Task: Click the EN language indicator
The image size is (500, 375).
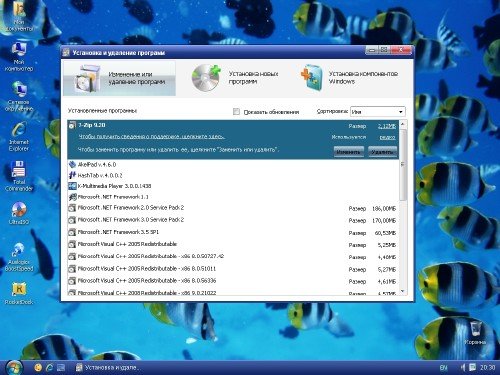Action: [x=443, y=368]
